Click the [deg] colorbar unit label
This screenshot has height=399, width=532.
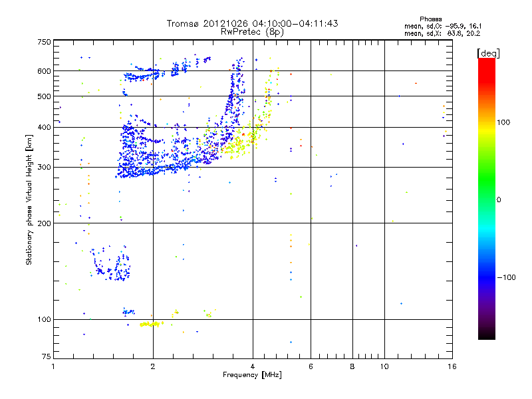tap(489, 53)
